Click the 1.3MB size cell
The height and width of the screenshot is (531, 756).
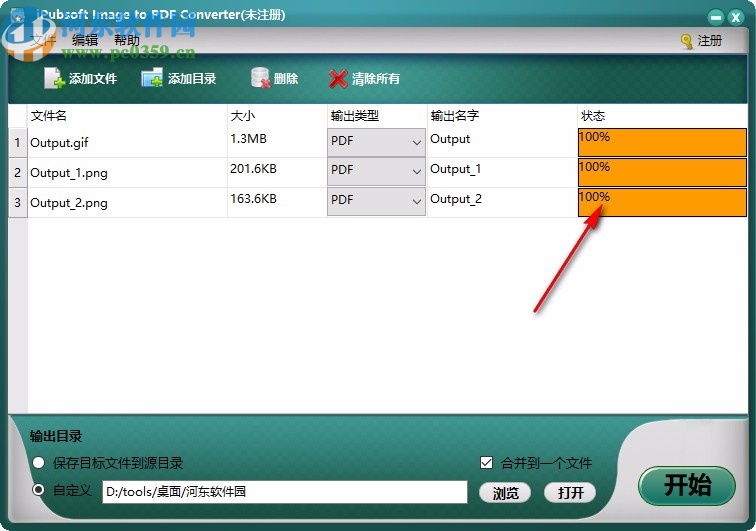pos(277,143)
